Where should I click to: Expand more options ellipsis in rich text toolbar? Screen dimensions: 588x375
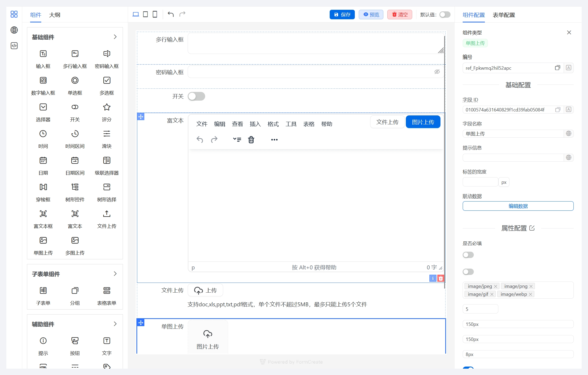pyautogui.click(x=274, y=140)
